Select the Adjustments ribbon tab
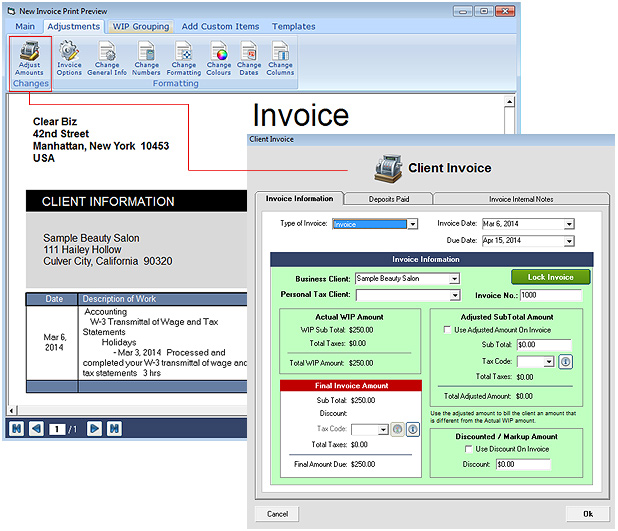Screen dimensions: 618x531 point(74,26)
